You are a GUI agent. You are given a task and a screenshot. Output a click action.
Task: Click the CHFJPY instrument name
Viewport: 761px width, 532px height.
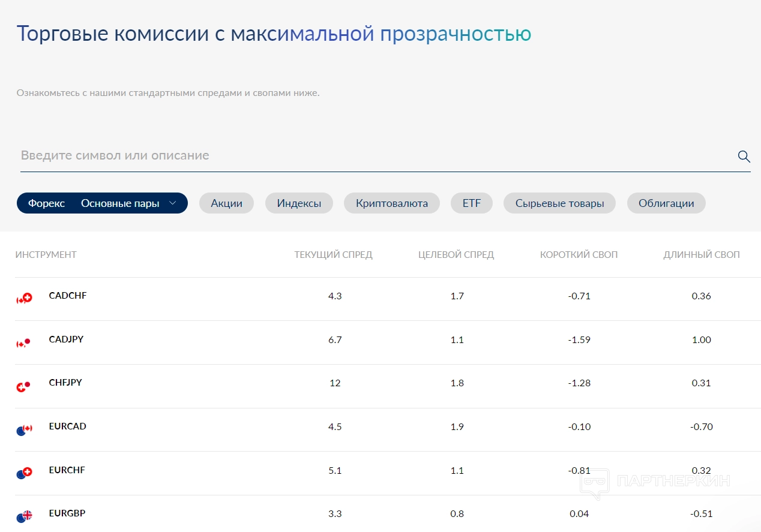click(65, 383)
